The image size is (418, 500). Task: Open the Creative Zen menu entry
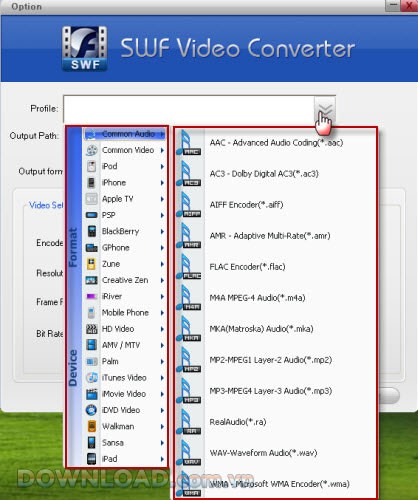click(x=125, y=280)
